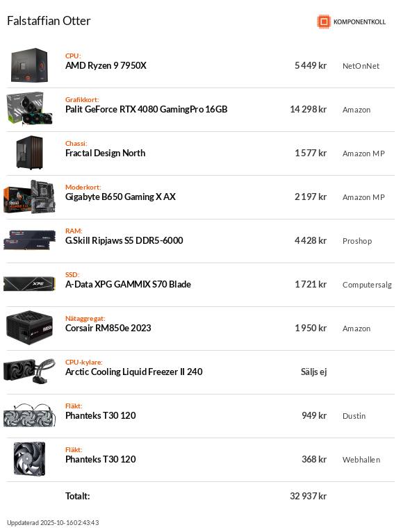This screenshot has width=401, height=532.
Task: Click the KOMPONENTKOLL brand text
Action: click(359, 22)
